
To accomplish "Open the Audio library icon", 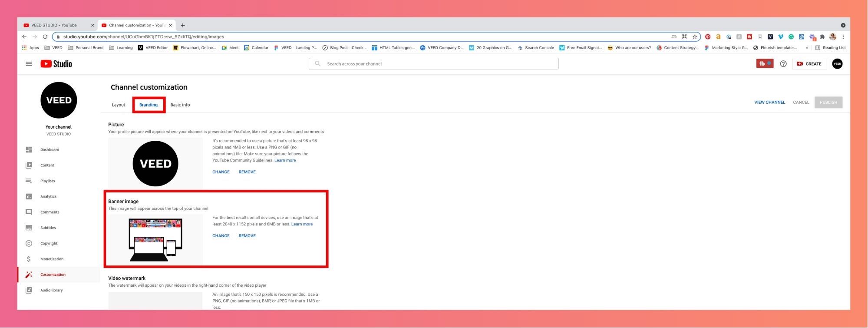I will 29,290.
